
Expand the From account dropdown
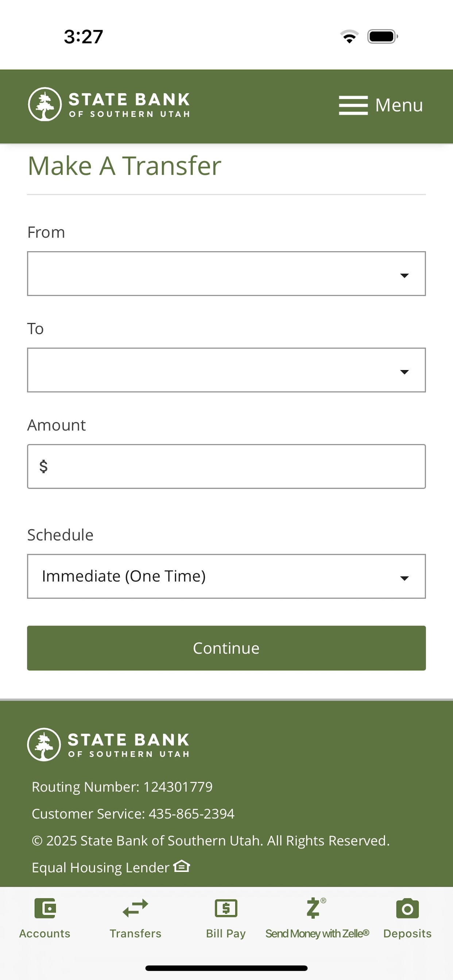[226, 273]
